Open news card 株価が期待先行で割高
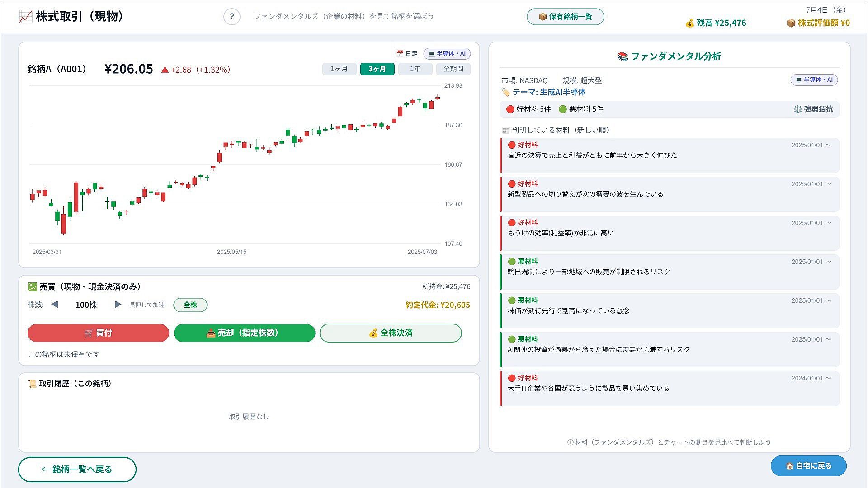The width and height of the screenshot is (868, 488). pos(670,311)
